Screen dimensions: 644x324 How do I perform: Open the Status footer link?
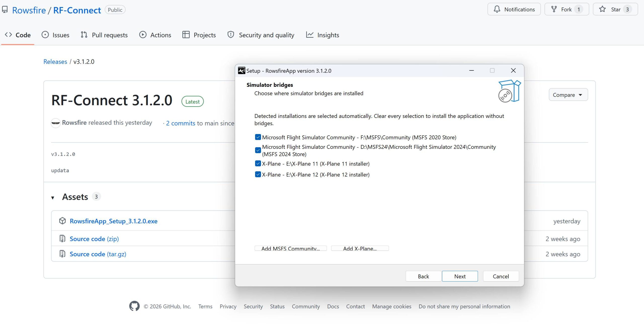(277, 306)
